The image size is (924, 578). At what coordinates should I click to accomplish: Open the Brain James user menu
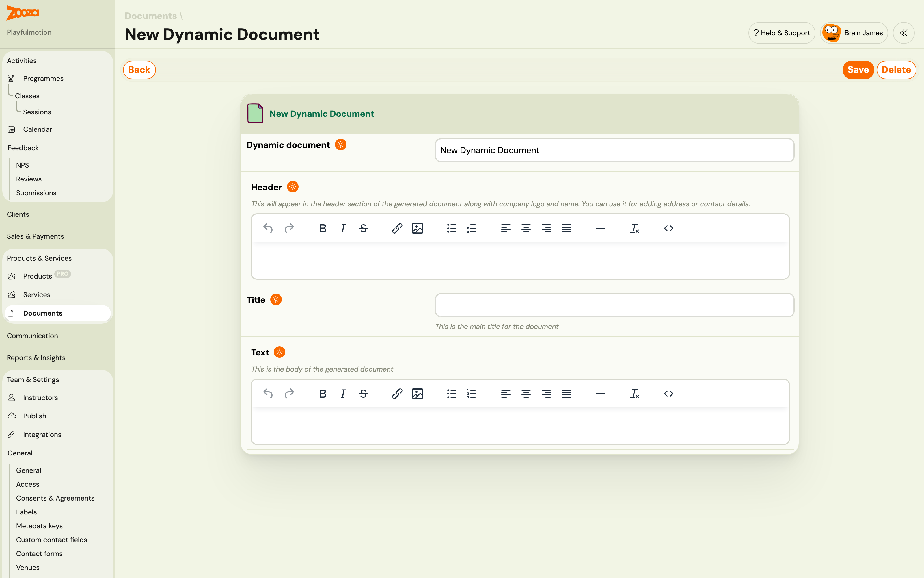(x=854, y=33)
